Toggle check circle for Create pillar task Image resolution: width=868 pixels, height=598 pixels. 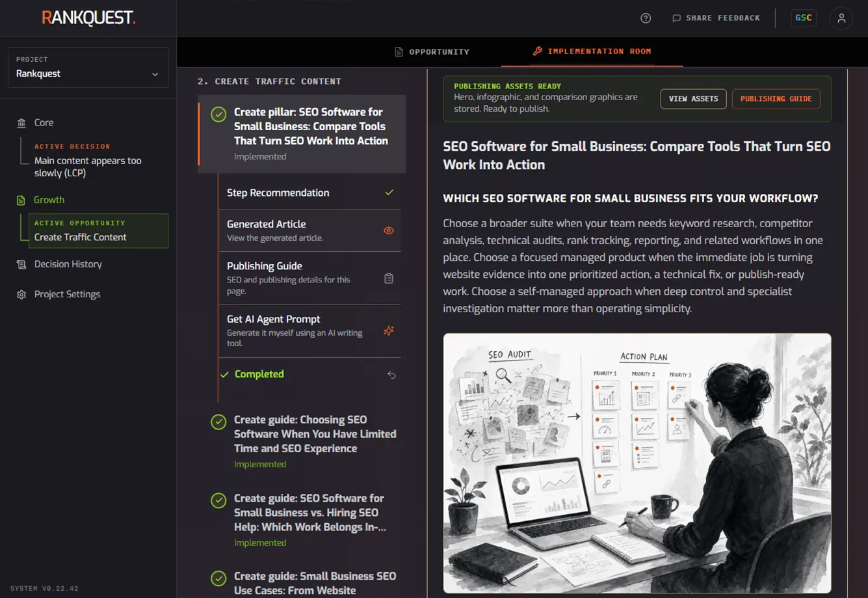pos(218,115)
